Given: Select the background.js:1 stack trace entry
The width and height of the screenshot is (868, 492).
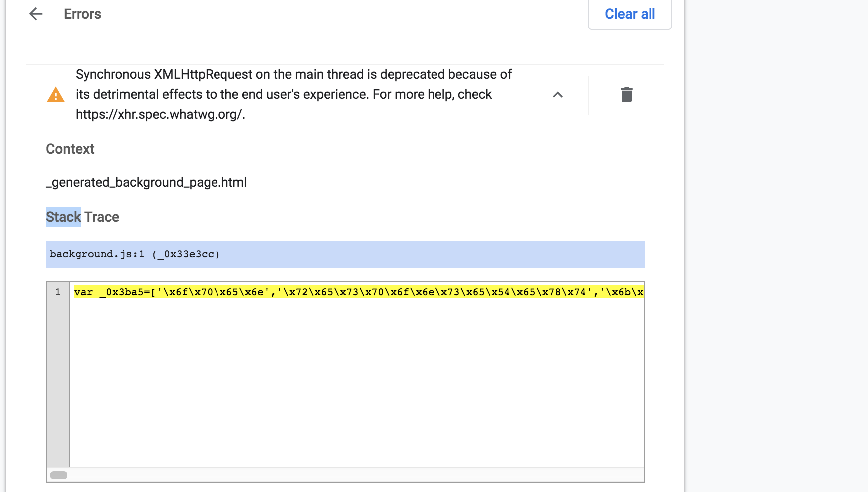Looking at the screenshot, I should 345,254.
